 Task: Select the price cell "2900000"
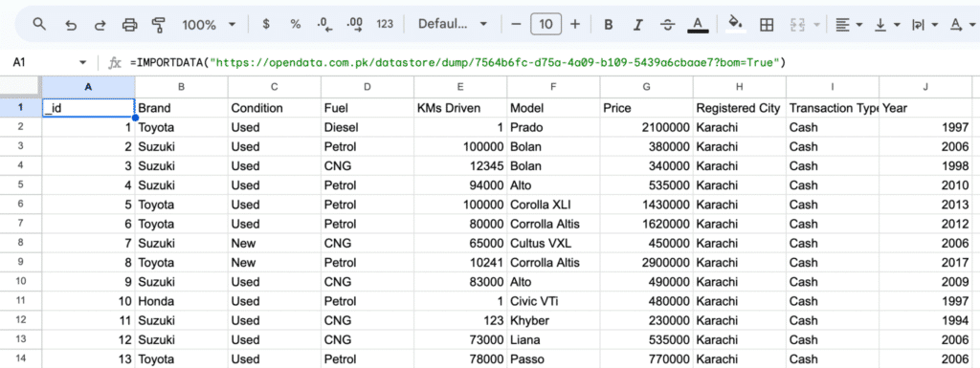[646, 263]
